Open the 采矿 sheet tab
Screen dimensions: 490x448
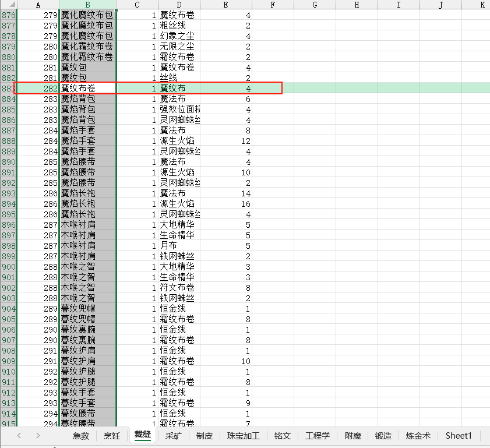coord(174,436)
